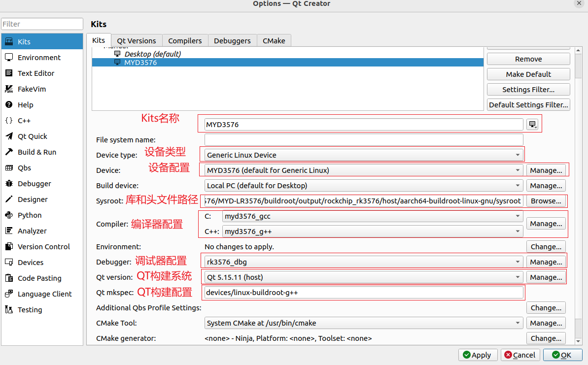
Task: Click Manage... next to Device
Action: (x=546, y=170)
